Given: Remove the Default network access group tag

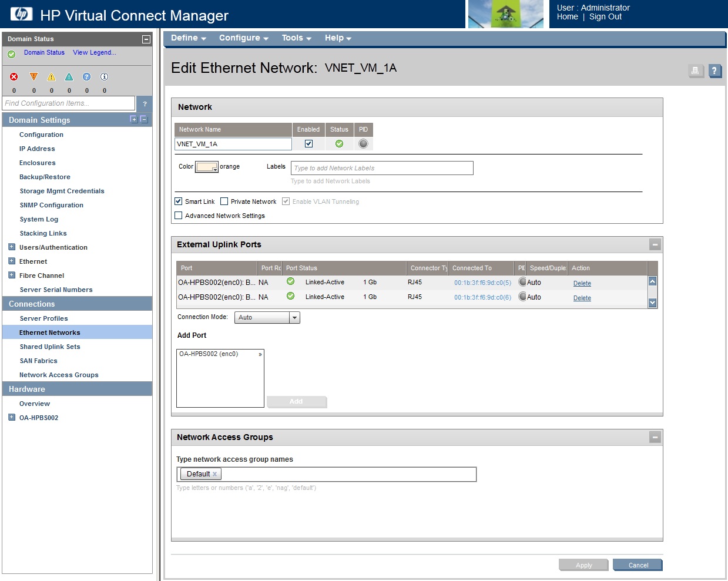Looking at the screenshot, I should click(215, 474).
